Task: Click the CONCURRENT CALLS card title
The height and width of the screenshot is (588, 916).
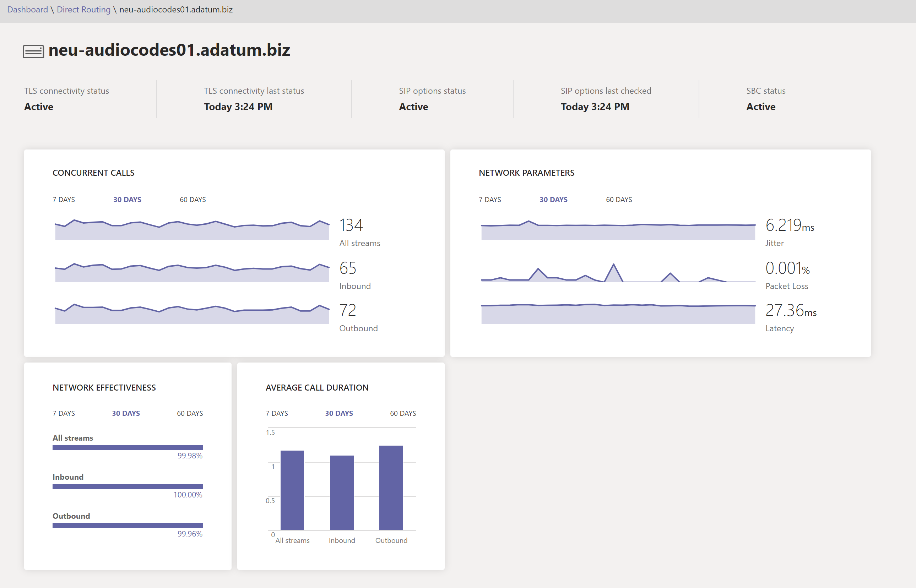Action: pos(93,173)
